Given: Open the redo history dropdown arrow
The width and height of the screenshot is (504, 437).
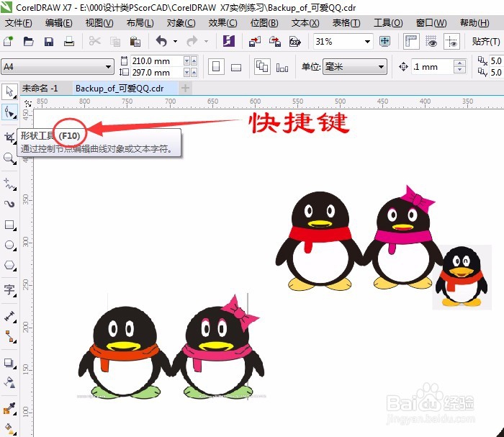Looking at the screenshot, I should click(x=206, y=42).
